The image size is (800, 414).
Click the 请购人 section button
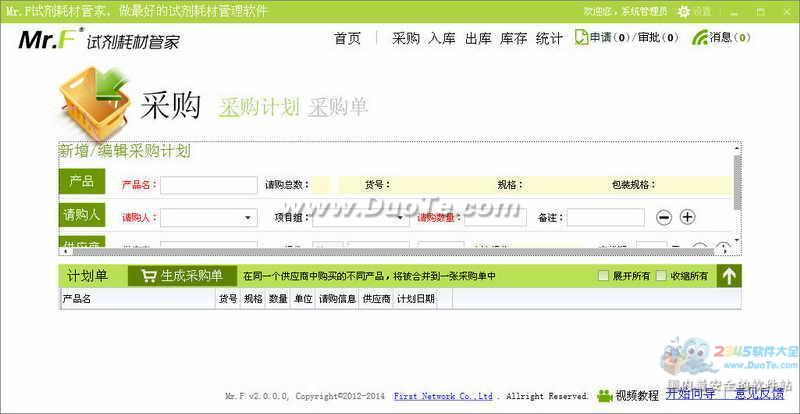[x=82, y=214]
